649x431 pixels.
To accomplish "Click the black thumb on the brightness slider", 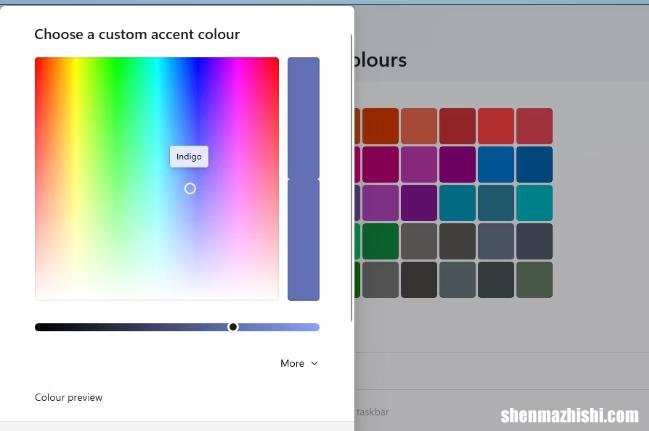I will pyautogui.click(x=233, y=327).
